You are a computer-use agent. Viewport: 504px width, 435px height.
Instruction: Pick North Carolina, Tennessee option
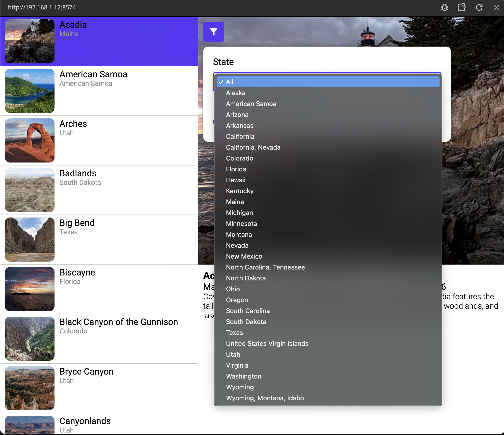(x=328, y=267)
